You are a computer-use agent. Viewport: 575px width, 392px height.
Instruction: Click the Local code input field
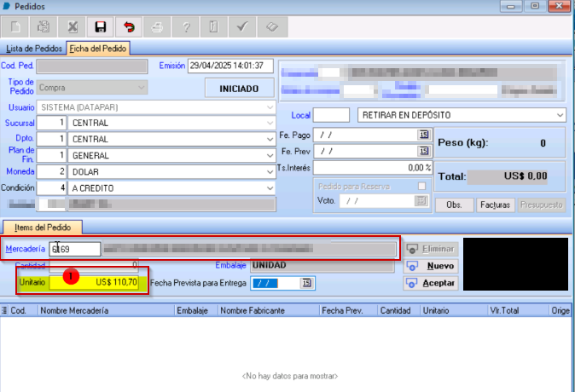331,115
